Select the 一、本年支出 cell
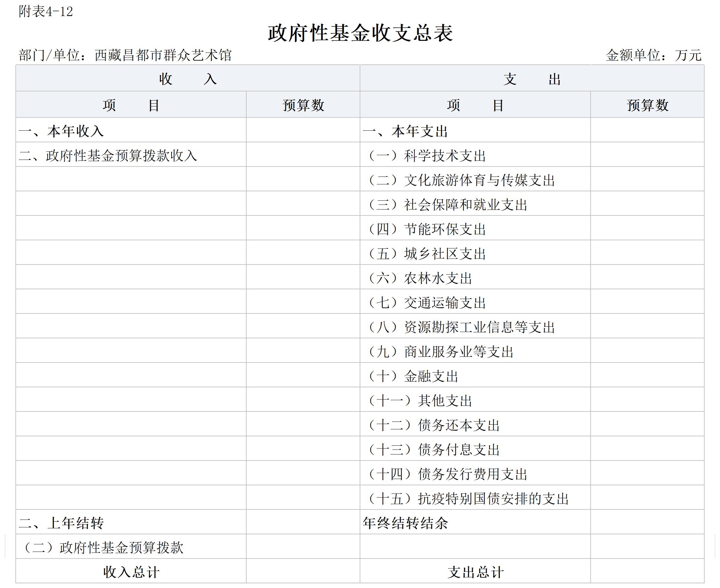720x588 pixels. tap(405, 131)
